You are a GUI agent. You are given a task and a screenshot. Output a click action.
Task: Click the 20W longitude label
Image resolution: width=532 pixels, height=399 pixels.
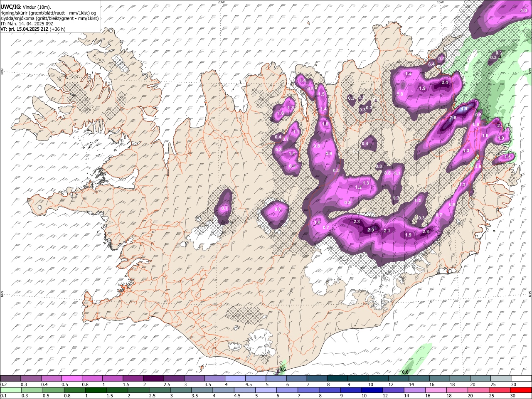click(221, 2)
